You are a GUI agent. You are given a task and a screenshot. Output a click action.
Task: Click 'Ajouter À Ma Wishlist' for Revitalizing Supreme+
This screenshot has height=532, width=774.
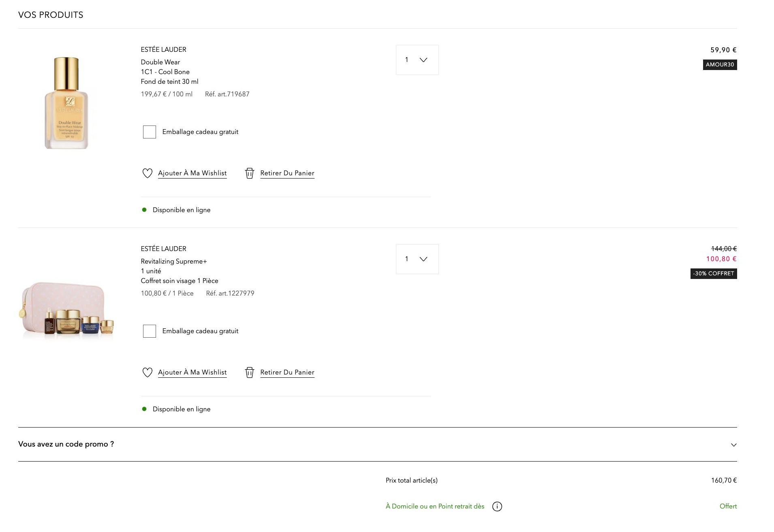(x=192, y=372)
